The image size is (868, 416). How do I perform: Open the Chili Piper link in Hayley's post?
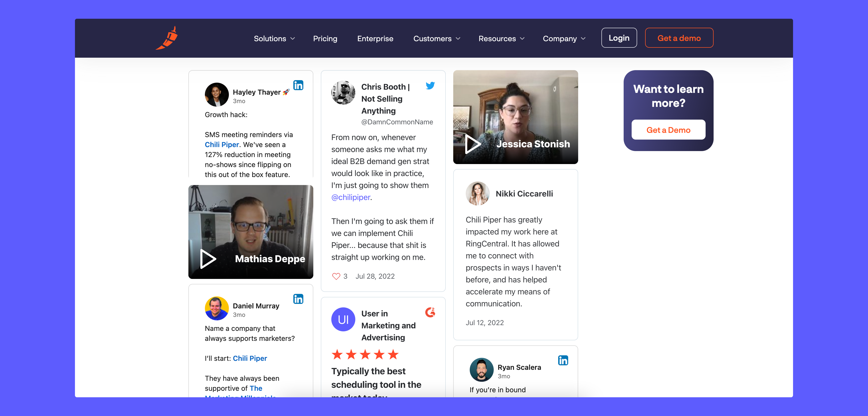pyautogui.click(x=222, y=145)
